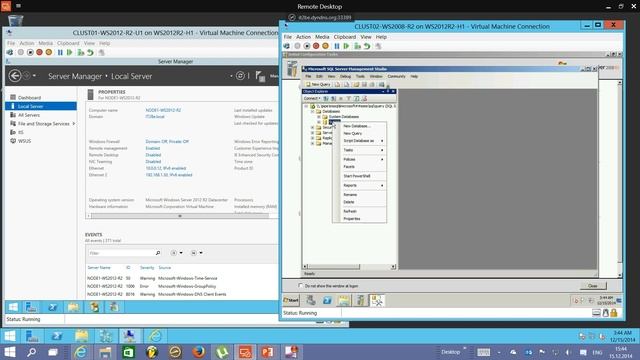Click Severity column header in Events
Viewport: 640px width, 360px height.
point(147,268)
